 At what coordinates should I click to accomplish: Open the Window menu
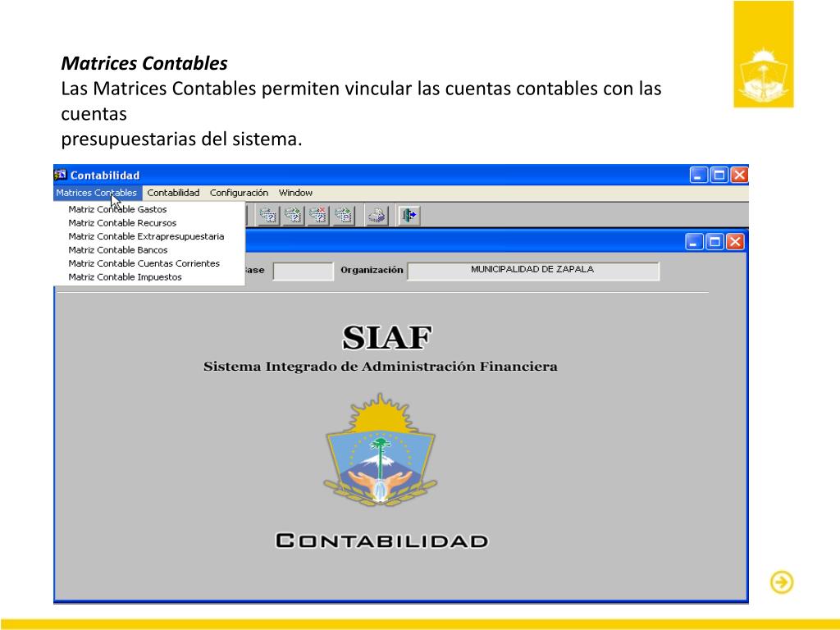(x=295, y=193)
